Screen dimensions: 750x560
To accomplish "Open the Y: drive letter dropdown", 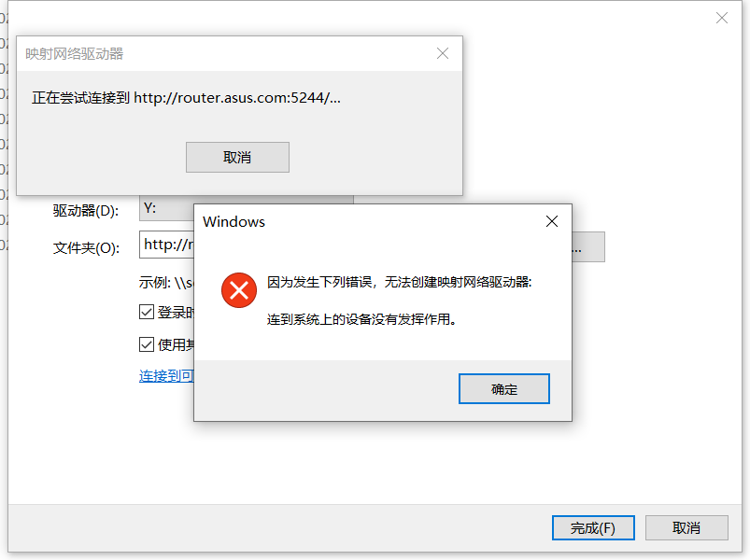I will tap(166, 209).
